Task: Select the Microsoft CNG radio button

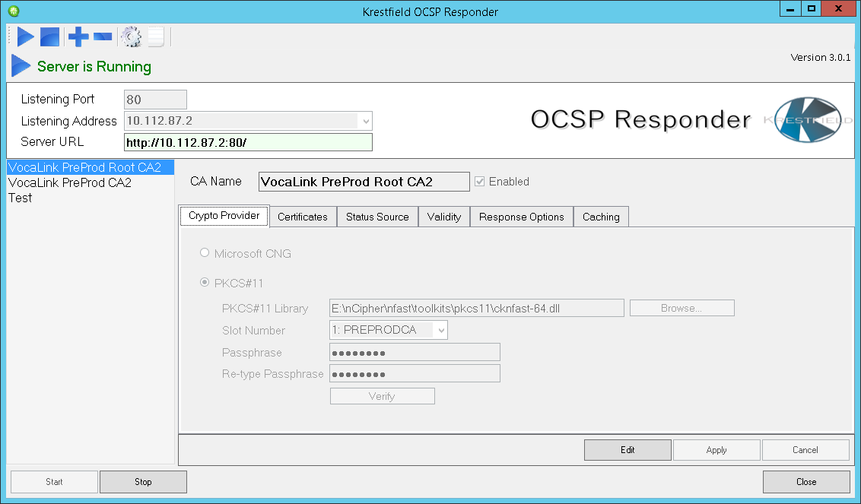Action: click(x=204, y=253)
